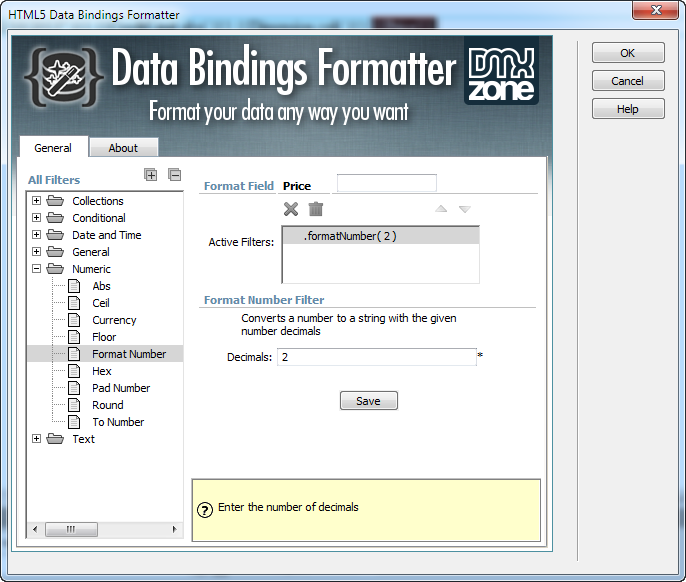Click the Ceil filter document icon
Image resolution: width=686 pixels, height=582 pixels.
coord(74,303)
